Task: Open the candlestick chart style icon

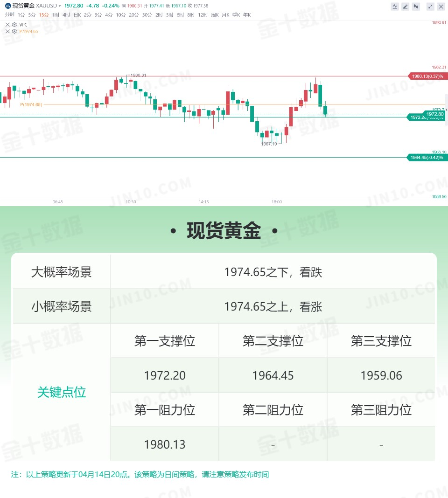Action: tap(416, 7)
